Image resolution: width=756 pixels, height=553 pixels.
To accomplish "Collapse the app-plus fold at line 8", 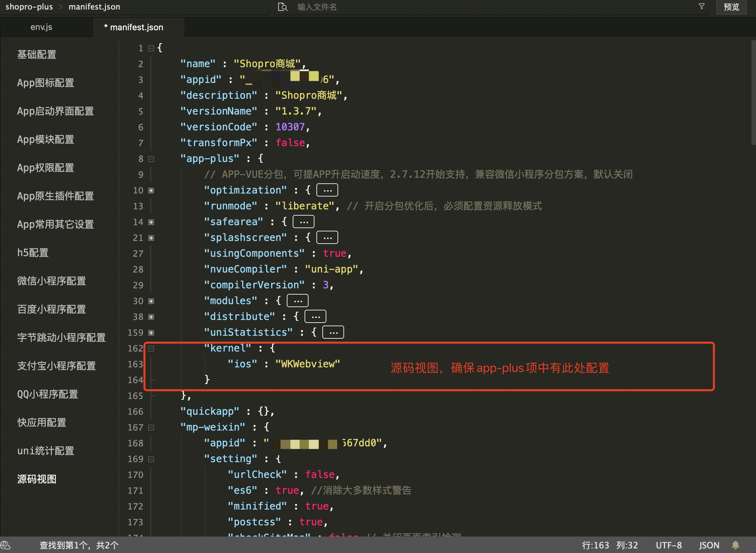I will pyautogui.click(x=151, y=159).
